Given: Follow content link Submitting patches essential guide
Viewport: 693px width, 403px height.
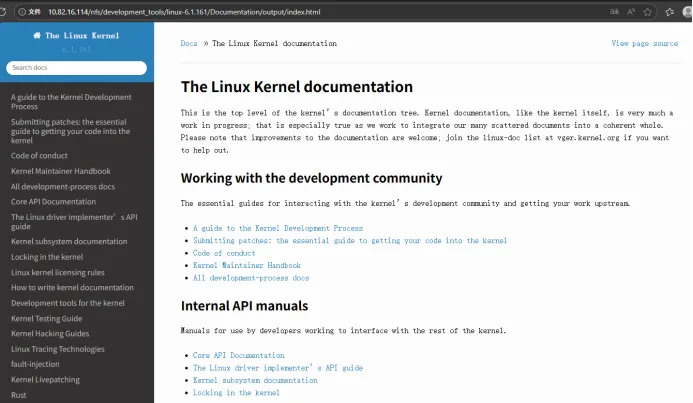Looking at the screenshot, I should point(350,240).
